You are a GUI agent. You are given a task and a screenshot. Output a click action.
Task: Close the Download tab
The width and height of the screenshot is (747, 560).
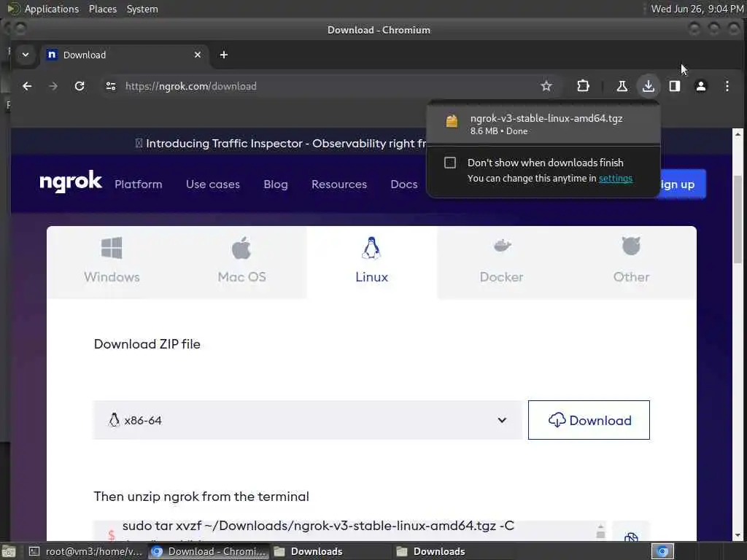pos(198,55)
